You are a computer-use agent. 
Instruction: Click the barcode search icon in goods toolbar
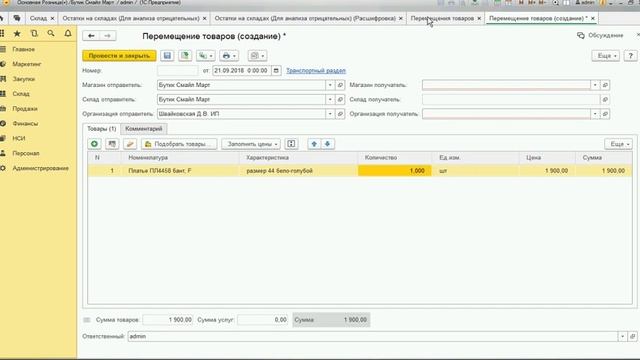pyautogui.click(x=112, y=144)
